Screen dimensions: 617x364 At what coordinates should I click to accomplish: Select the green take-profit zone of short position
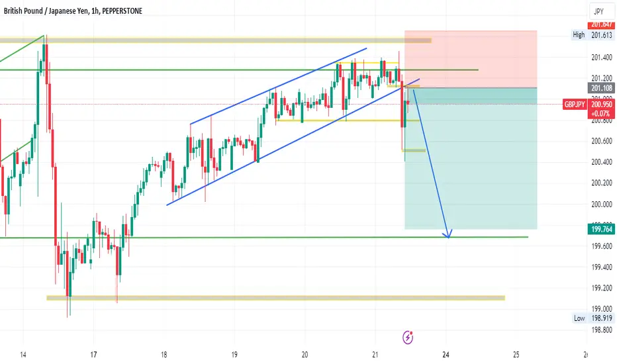[471, 158]
